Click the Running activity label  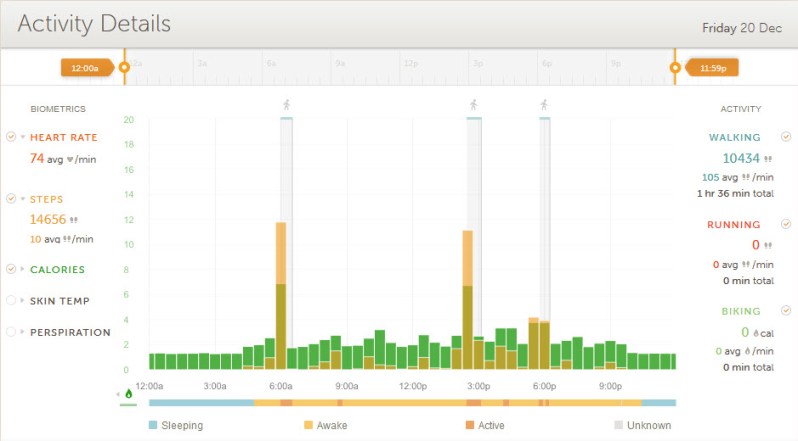click(x=734, y=225)
